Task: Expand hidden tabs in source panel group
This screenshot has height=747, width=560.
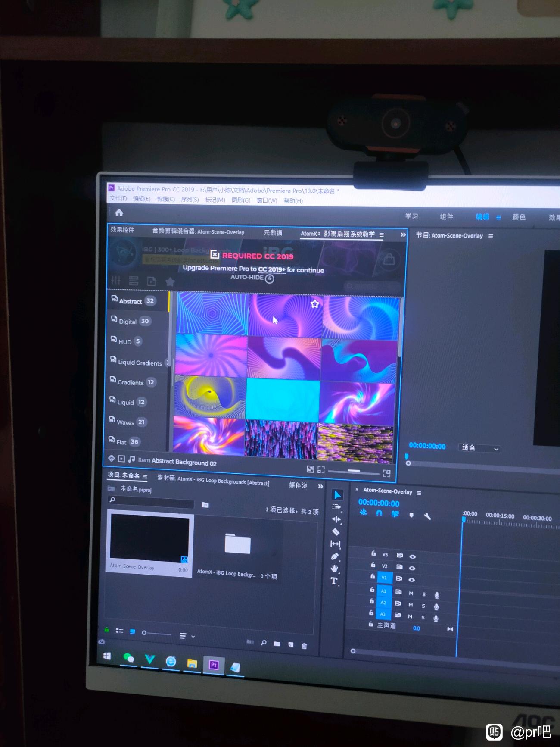Action: point(403,235)
